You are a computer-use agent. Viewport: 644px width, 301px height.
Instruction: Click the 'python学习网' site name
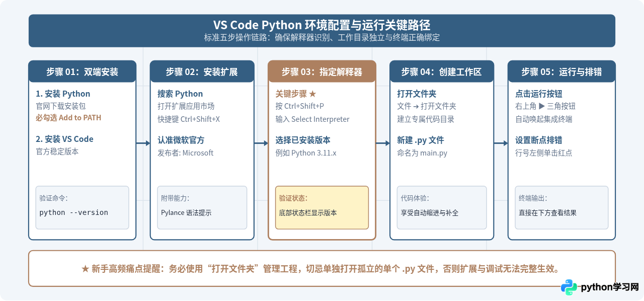[x=610, y=287]
